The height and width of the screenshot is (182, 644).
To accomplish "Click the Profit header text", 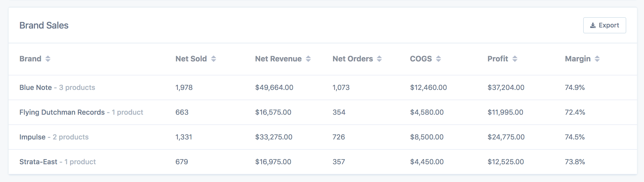I will pos(498,59).
